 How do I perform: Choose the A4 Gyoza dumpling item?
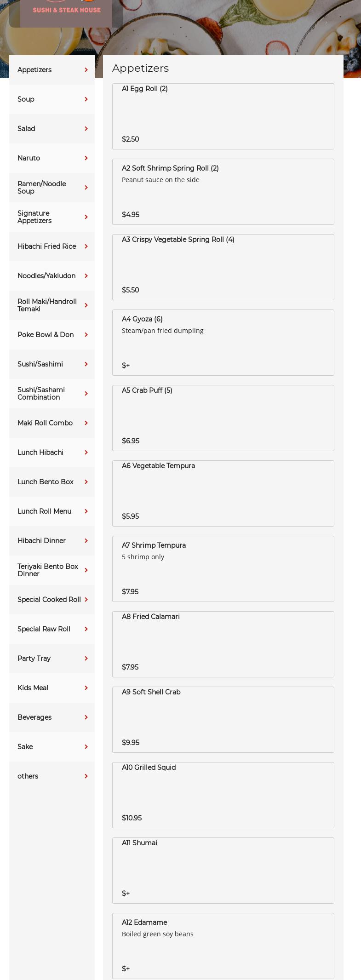pos(223,343)
